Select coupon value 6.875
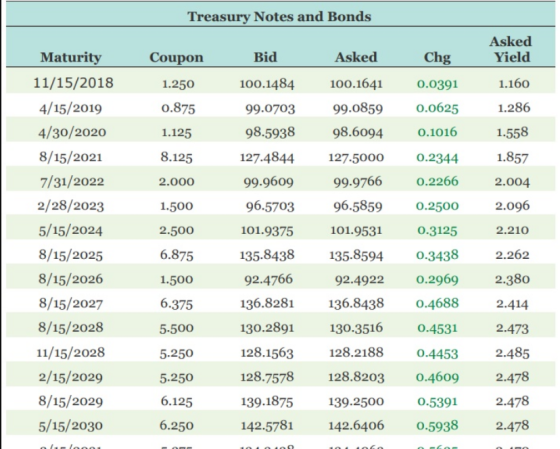The width and height of the screenshot is (560, 449). (x=176, y=255)
